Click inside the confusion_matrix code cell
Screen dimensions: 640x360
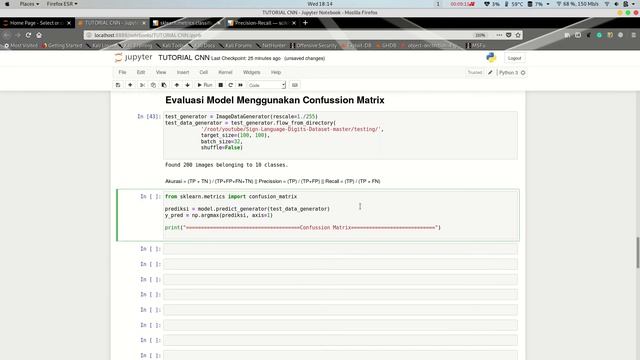(x=341, y=215)
